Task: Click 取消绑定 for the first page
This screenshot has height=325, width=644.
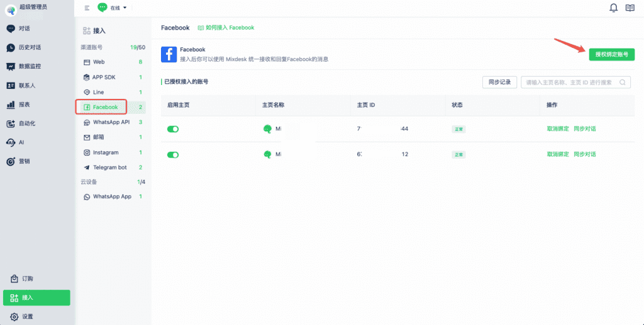Action: click(x=558, y=128)
